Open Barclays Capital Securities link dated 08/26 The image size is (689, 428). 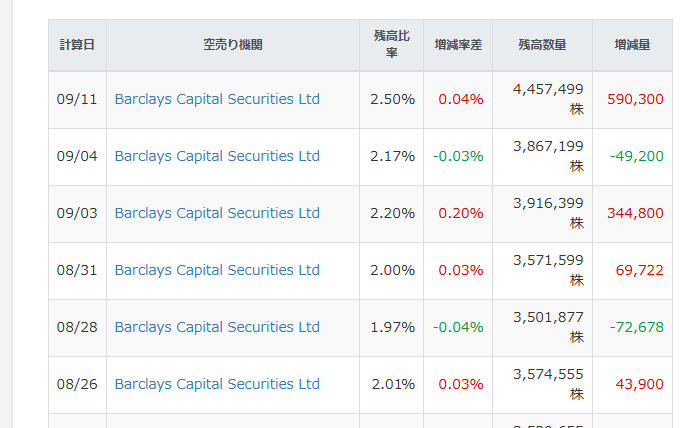[217, 384]
